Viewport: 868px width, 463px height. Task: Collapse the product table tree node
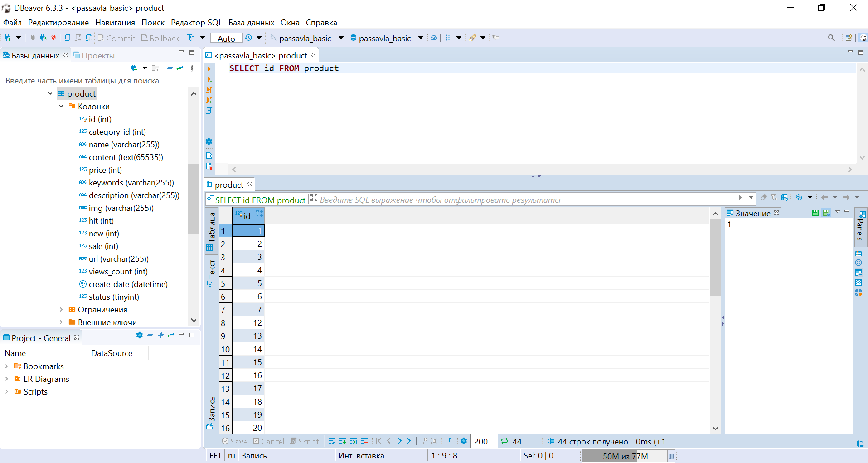point(50,93)
